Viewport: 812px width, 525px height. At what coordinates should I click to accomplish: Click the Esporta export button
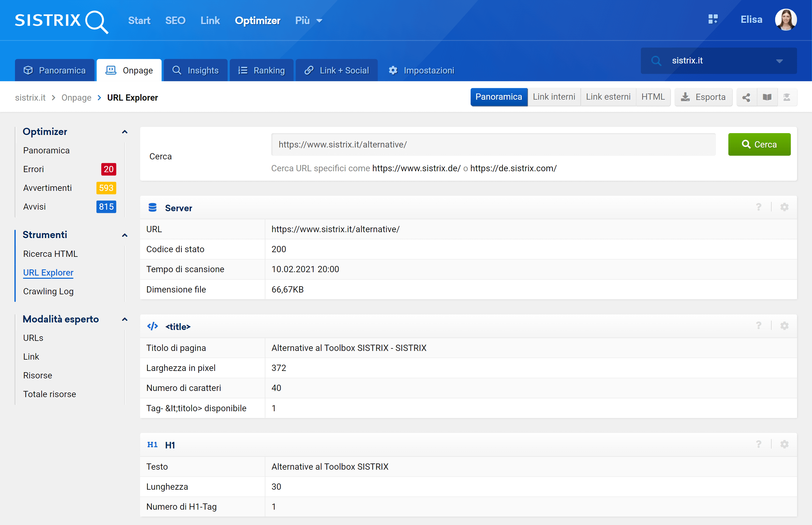703,97
